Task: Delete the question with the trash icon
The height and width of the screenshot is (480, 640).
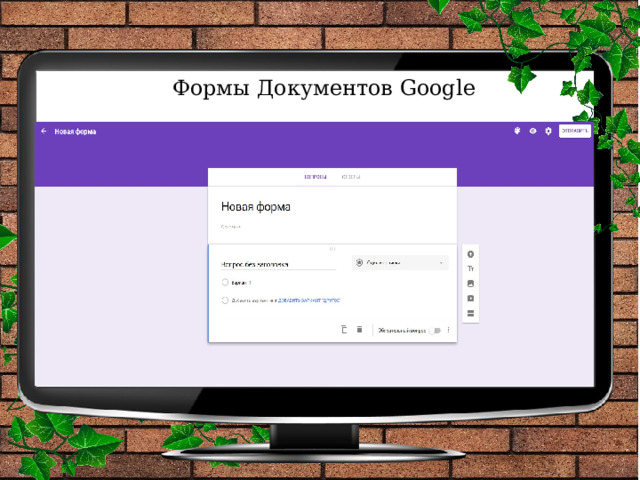Action: [359, 329]
